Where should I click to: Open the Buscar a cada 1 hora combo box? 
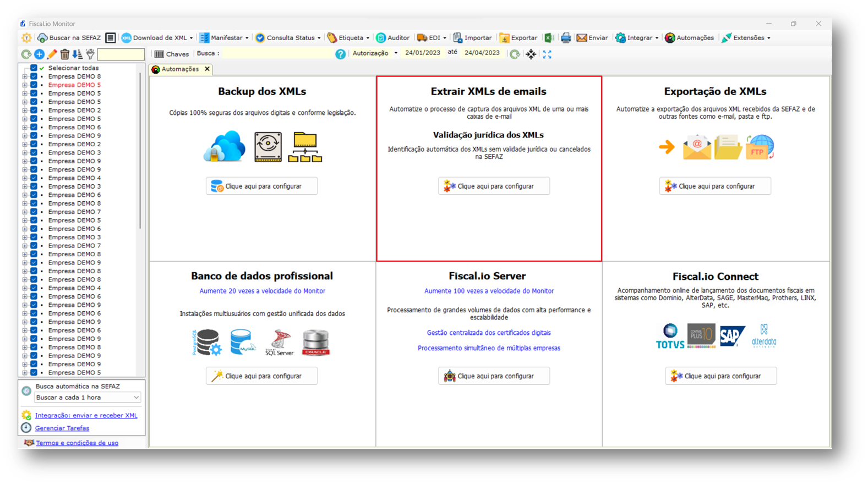pos(88,398)
